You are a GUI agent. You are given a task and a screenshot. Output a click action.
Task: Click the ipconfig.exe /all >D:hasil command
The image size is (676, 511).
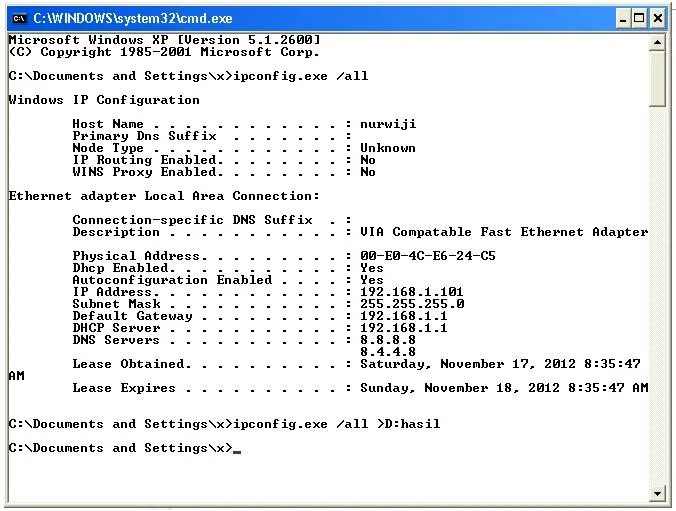pyautogui.click(x=337, y=424)
